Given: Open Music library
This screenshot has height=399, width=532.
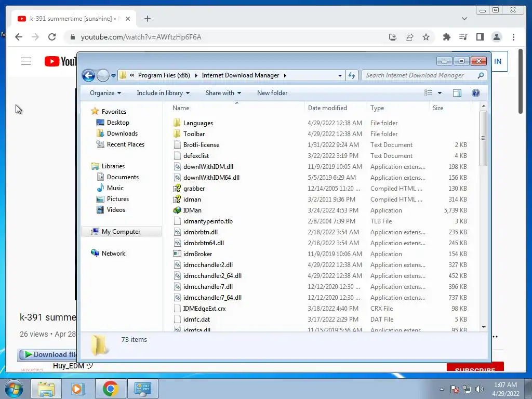Looking at the screenshot, I should 115,188.
